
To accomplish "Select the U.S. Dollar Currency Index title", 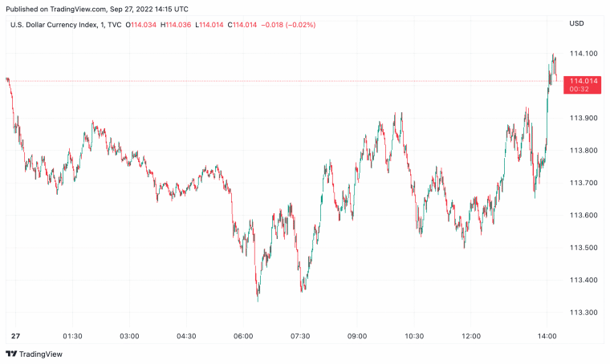I will 55,24.
